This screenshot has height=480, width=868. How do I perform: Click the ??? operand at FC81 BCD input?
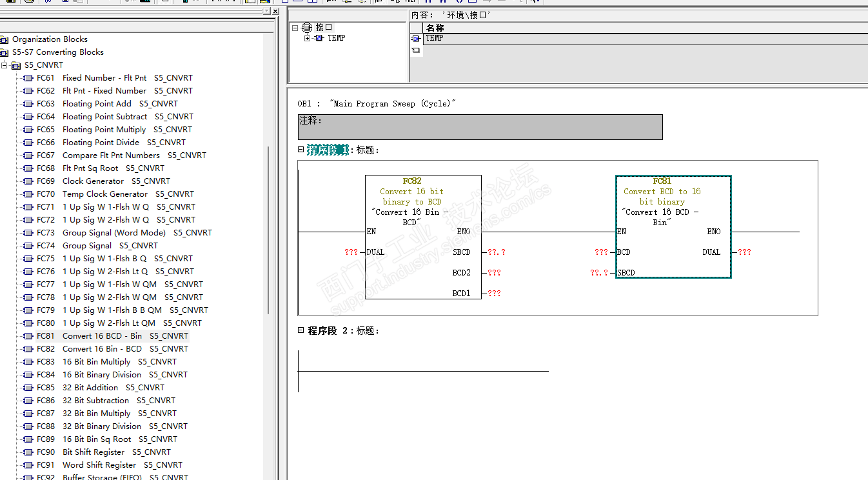[601, 252]
